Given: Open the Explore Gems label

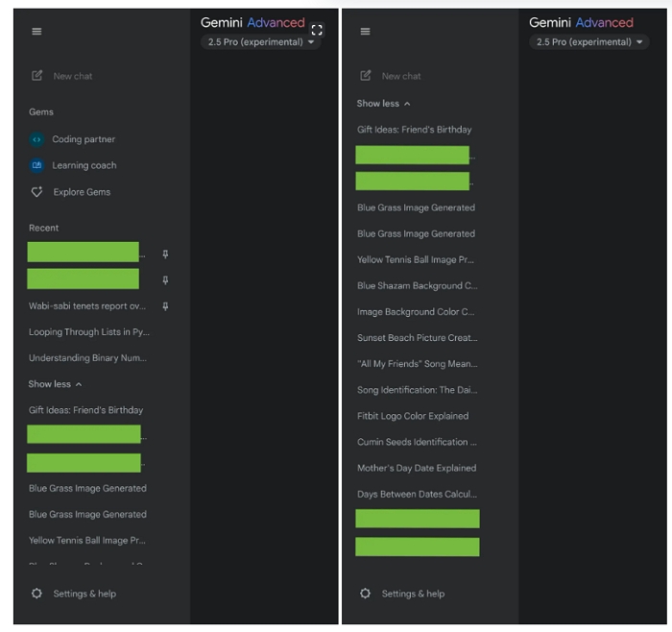Looking at the screenshot, I should [x=82, y=192].
